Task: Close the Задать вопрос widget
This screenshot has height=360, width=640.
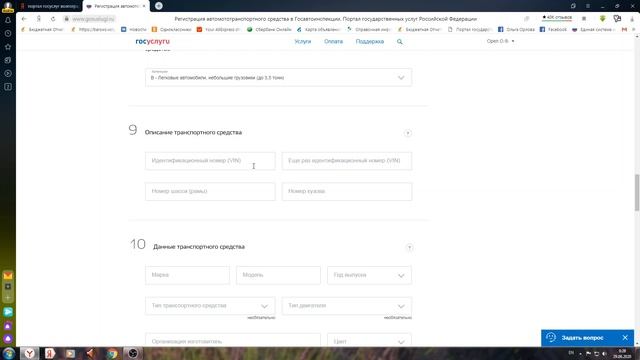Action: click(x=625, y=338)
